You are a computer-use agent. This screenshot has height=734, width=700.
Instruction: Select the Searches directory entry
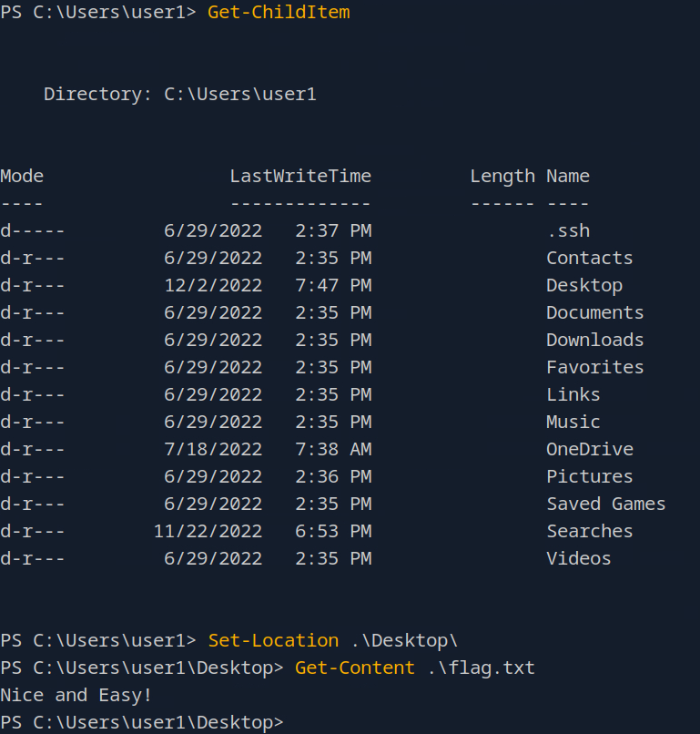coord(589,532)
